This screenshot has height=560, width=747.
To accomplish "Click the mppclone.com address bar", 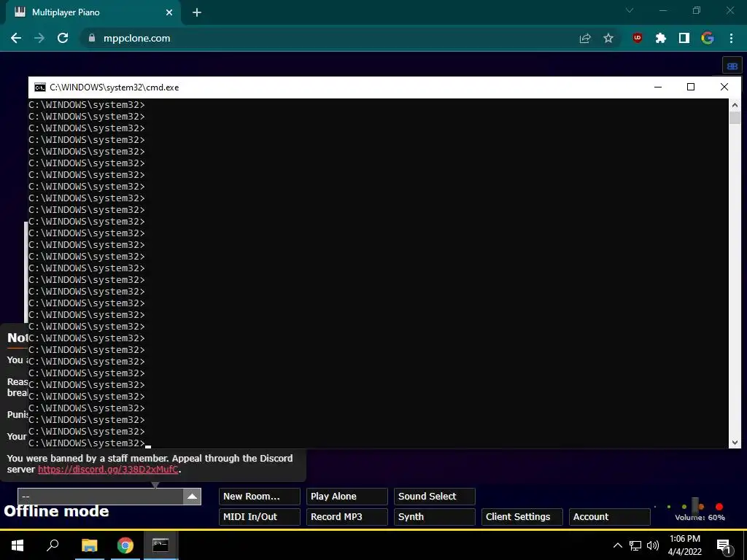I will [x=333, y=38].
